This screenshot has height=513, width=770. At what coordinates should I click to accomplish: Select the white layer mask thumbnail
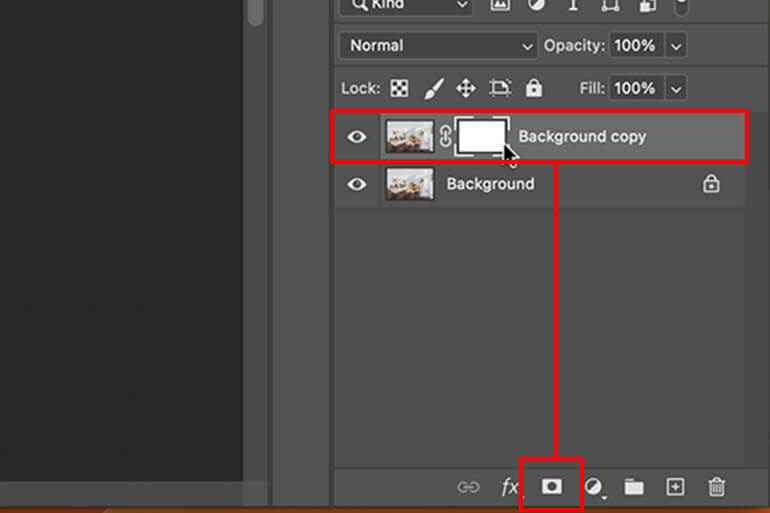click(481, 136)
